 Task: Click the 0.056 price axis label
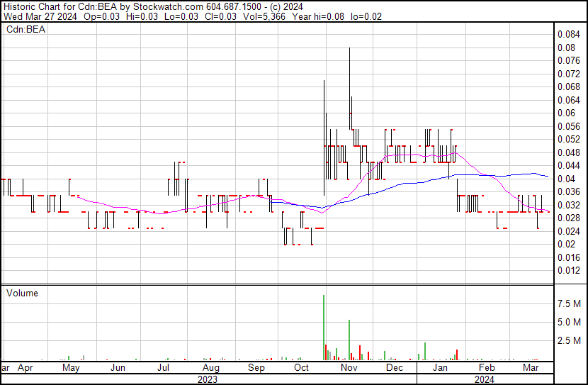click(568, 126)
